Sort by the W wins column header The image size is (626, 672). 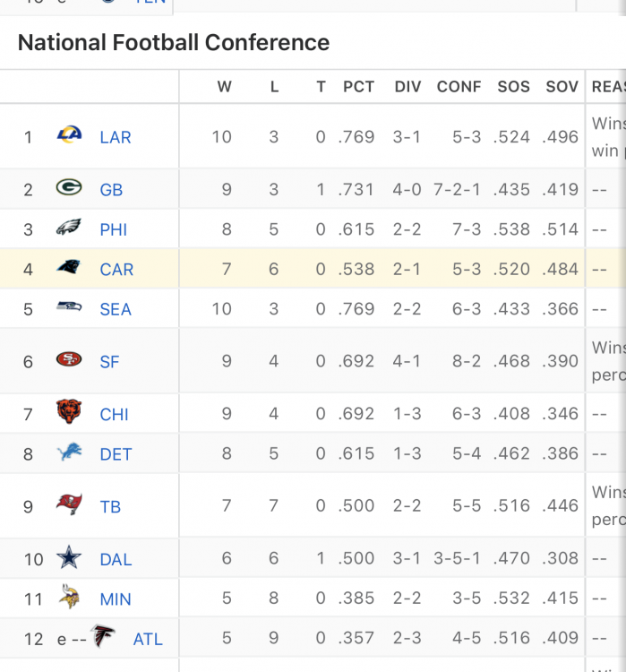click(x=225, y=87)
